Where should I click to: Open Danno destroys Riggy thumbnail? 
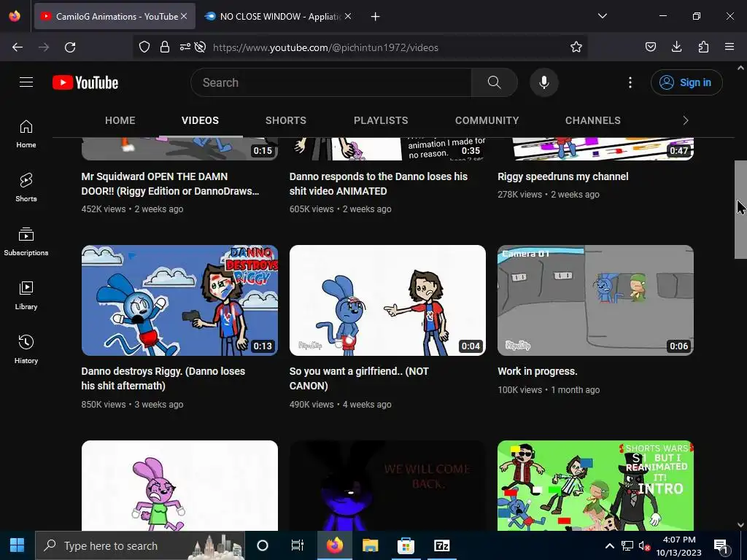(x=179, y=300)
